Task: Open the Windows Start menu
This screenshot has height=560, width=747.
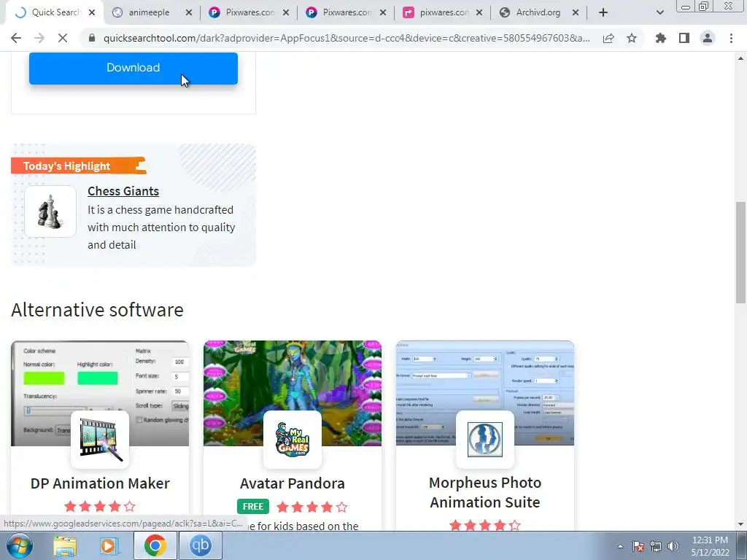Action: click(20, 545)
